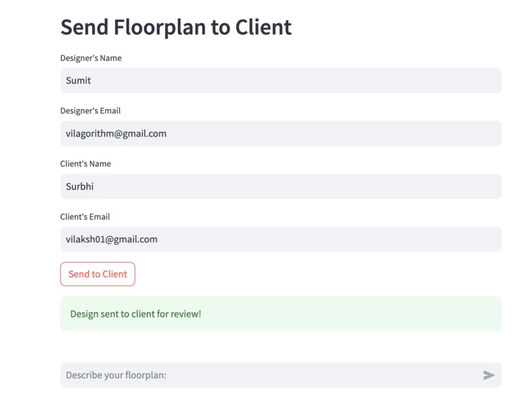Select the Client's Name input field

pyautogui.click(x=281, y=187)
